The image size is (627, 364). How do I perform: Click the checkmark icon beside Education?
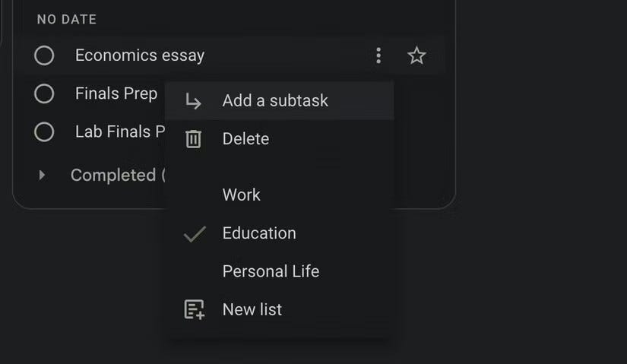tap(195, 233)
